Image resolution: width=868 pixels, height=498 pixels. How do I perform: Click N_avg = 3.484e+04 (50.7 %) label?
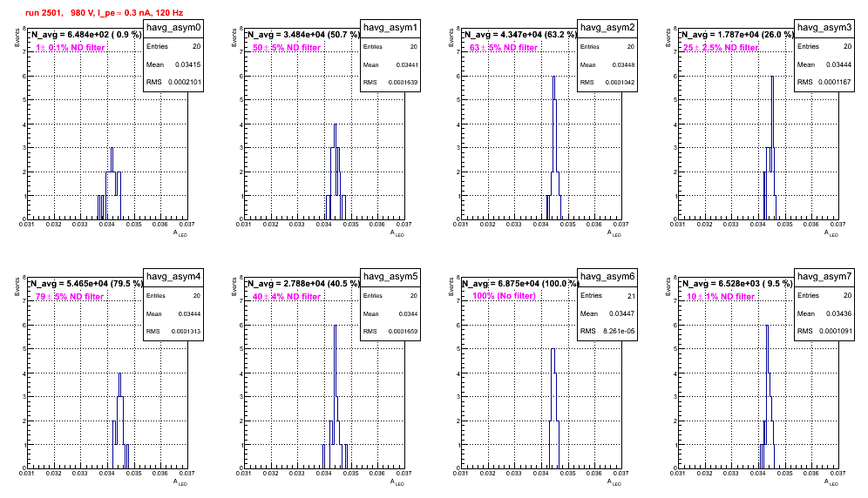pos(303,34)
